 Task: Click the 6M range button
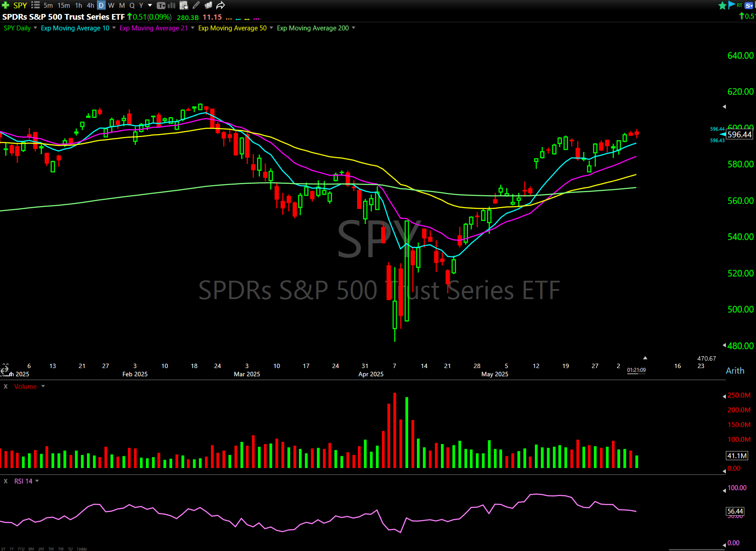click(x=31, y=549)
